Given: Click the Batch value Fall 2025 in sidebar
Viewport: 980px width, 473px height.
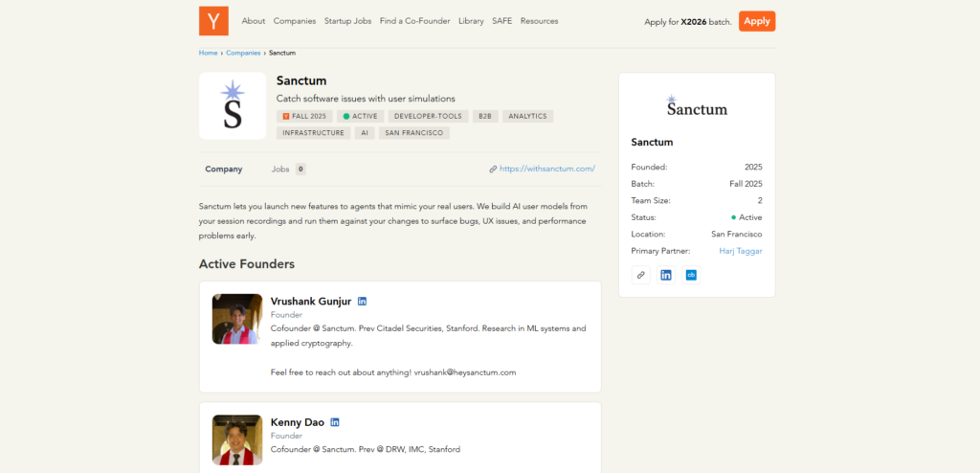Looking at the screenshot, I should click(x=746, y=184).
